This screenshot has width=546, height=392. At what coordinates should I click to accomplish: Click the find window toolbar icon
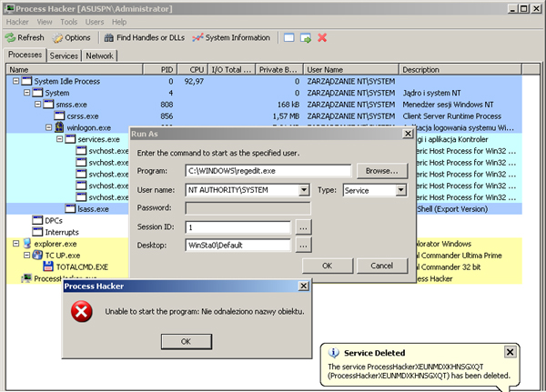289,37
